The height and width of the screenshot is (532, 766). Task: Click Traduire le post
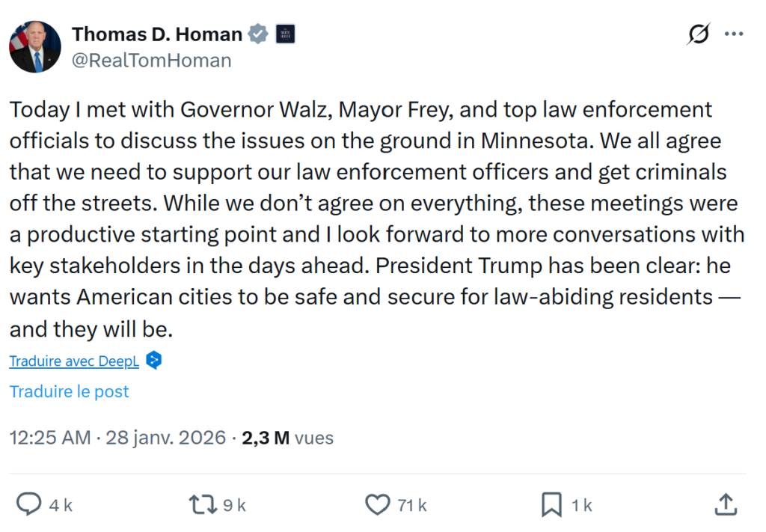(69, 391)
